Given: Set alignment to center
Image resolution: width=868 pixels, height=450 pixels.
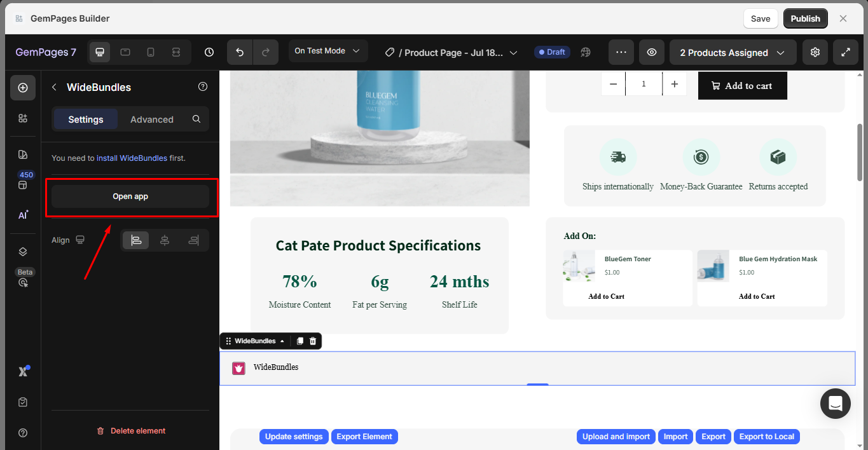Looking at the screenshot, I should 165,240.
